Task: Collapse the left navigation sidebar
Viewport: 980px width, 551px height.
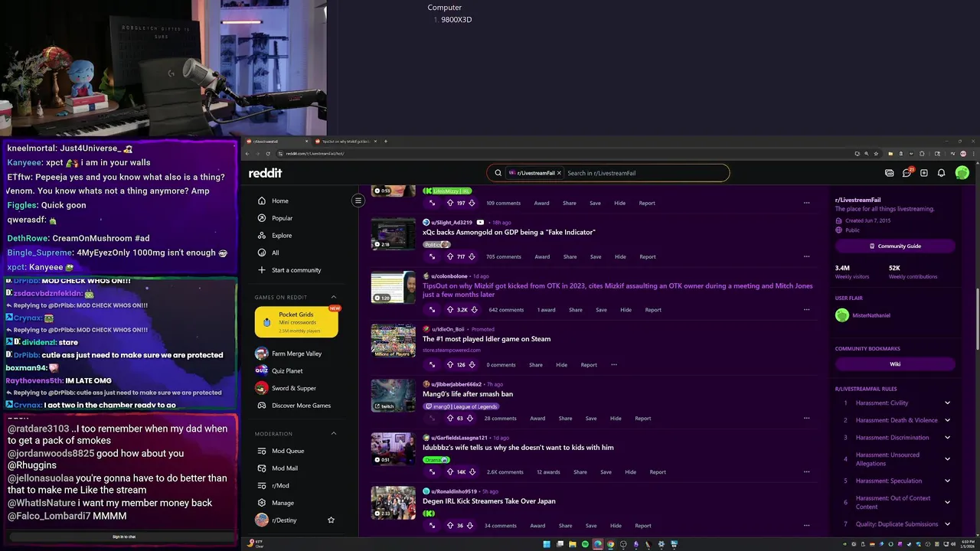Action: point(358,201)
